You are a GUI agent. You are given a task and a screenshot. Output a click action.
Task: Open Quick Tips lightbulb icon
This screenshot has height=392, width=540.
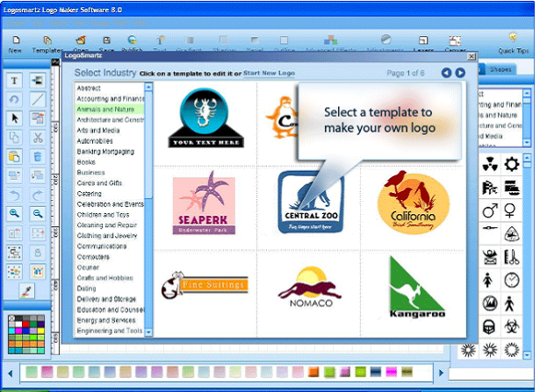click(x=513, y=38)
